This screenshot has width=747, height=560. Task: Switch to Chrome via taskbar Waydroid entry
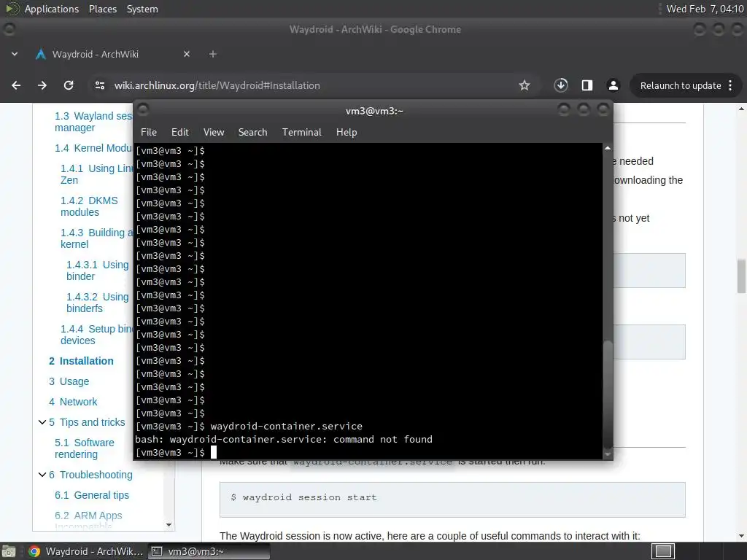tap(86, 551)
